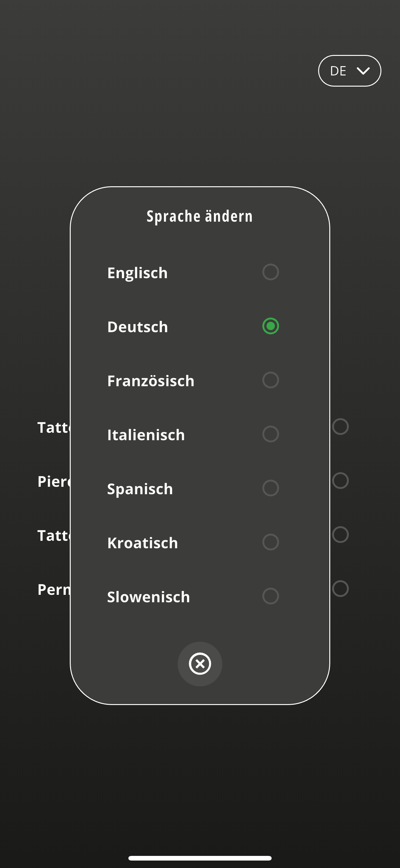Choose the Italienisch language label

pyautogui.click(x=146, y=435)
